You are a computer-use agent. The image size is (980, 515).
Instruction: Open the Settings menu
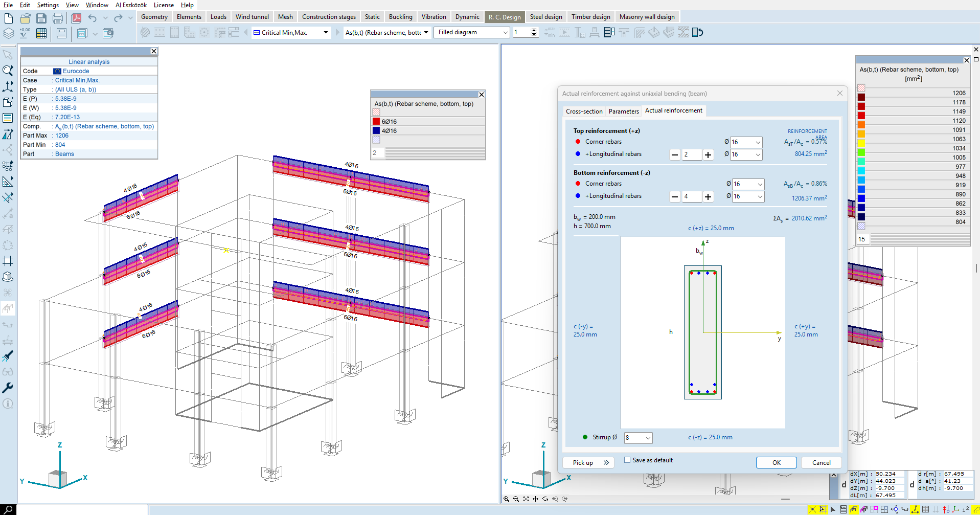[x=48, y=5]
